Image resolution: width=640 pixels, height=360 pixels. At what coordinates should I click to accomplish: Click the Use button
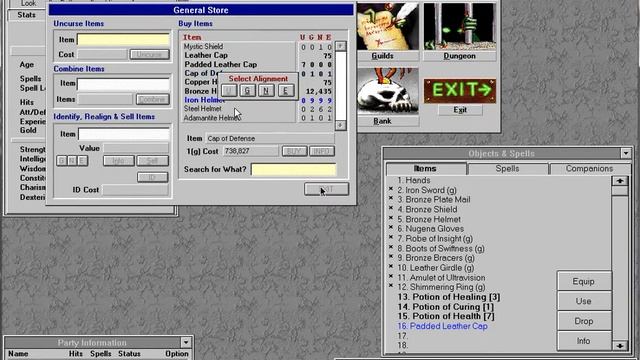584,301
